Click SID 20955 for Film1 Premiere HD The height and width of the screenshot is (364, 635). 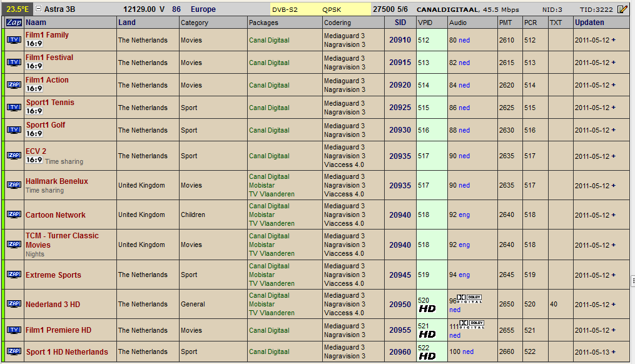tap(400, 330)
